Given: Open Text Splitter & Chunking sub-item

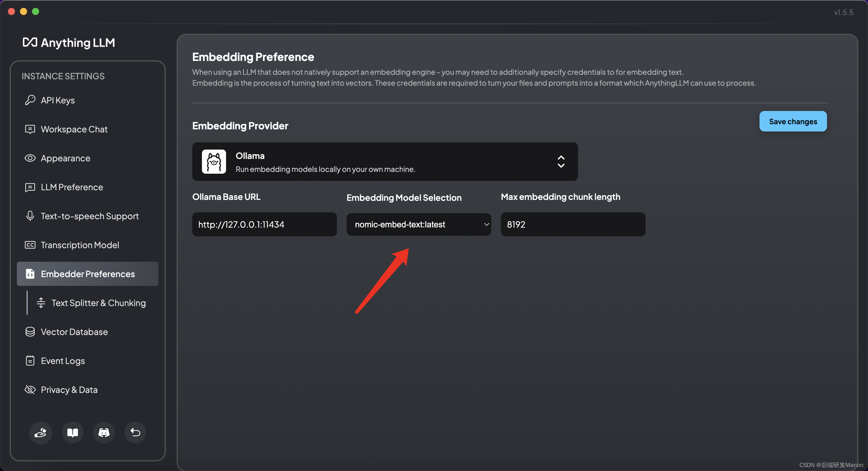Looking at the screenshot, I should point(98,303).
